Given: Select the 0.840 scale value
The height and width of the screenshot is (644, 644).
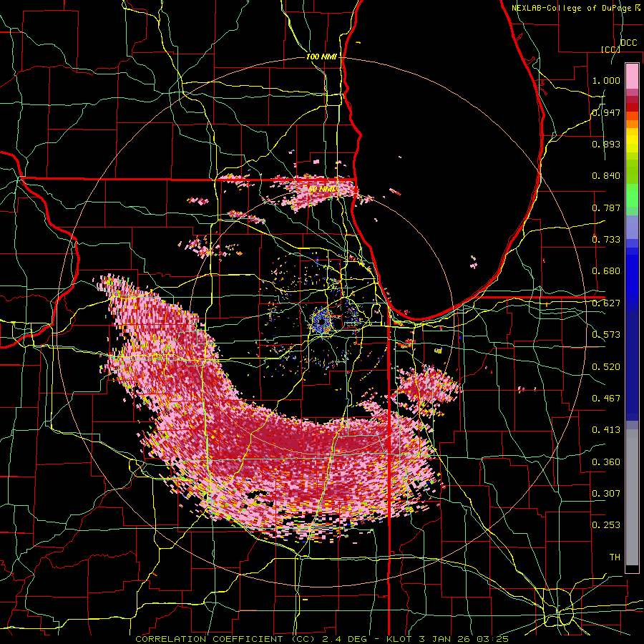Looking at the screenshot, I should tap(606, 176).
